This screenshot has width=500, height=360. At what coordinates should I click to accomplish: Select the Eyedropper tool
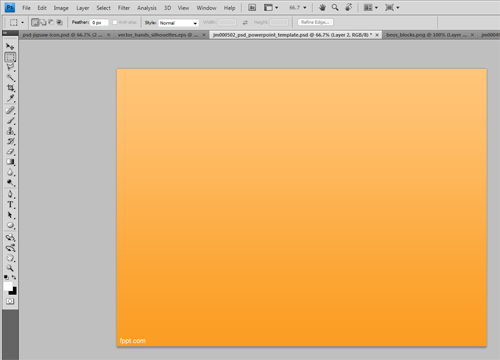pyautogui.click(x=11, y=98)
